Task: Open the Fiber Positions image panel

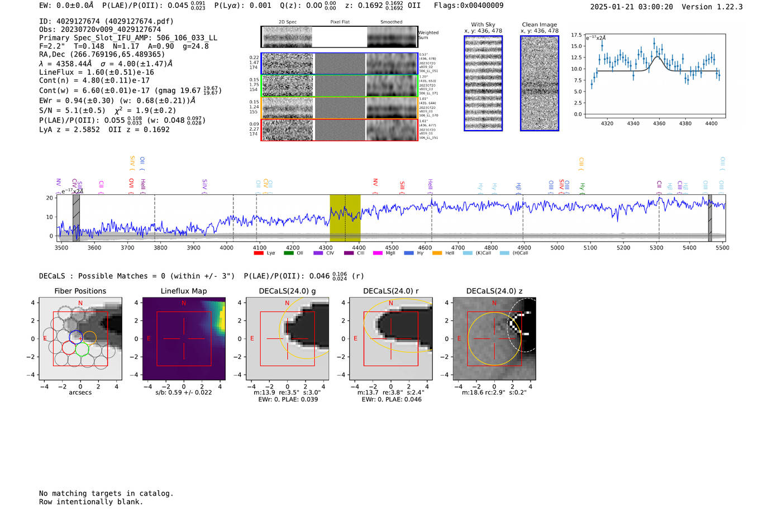Action: pyautogui.click(x=80, y=338)
